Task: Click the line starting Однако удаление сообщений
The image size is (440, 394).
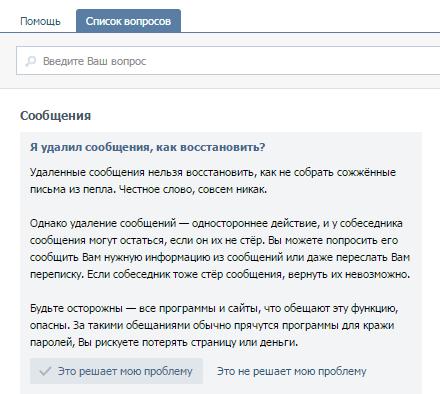Action: (x=216, y=223)
